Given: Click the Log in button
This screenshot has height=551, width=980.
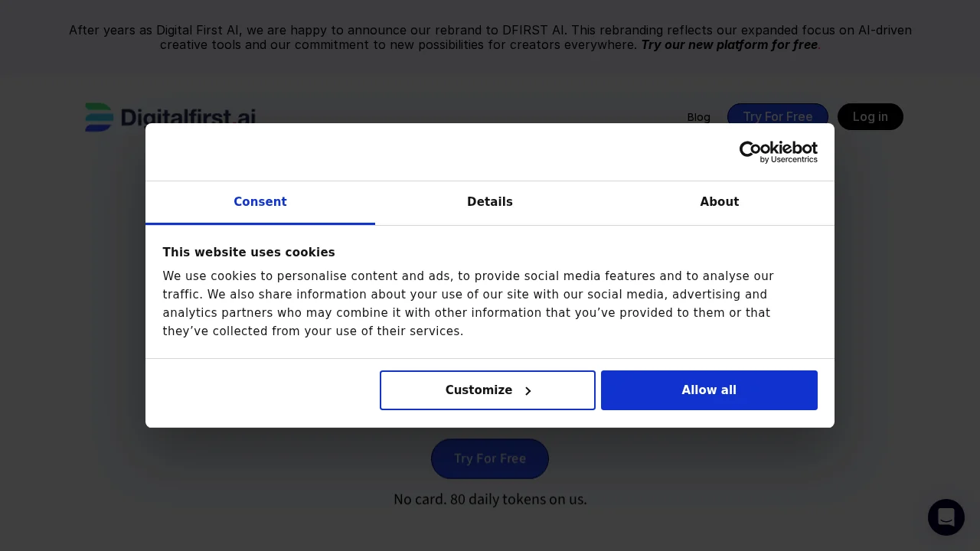Looking at the screenshot, I should [871, 116].
